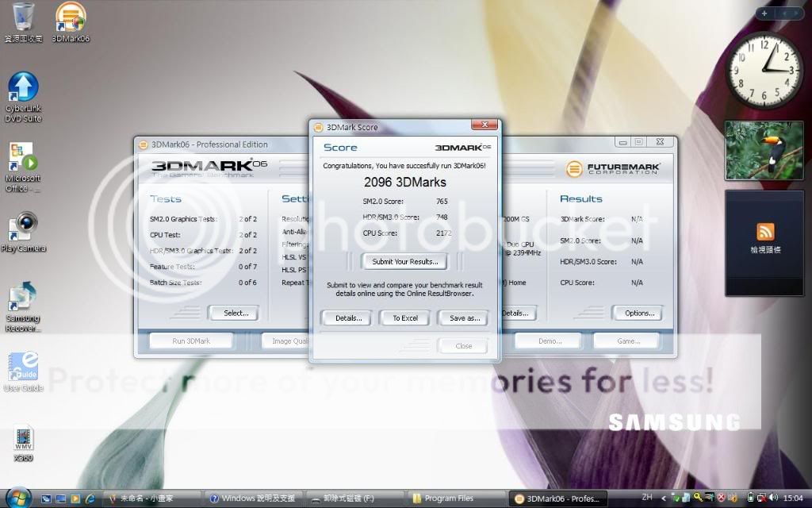The image size is (812, 508).
Task: Click Select button under Tests
Action: pyautogui.click(x=236, y=313)
